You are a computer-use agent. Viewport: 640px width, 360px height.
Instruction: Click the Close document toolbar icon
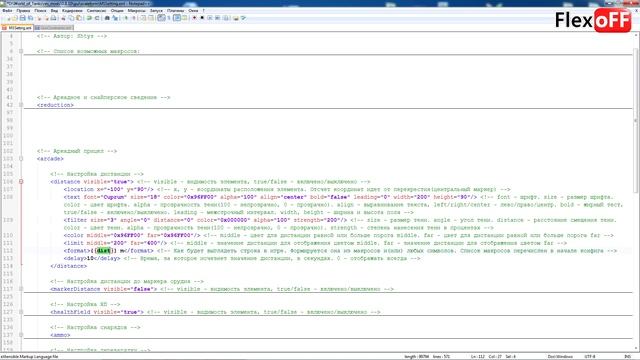39,18
